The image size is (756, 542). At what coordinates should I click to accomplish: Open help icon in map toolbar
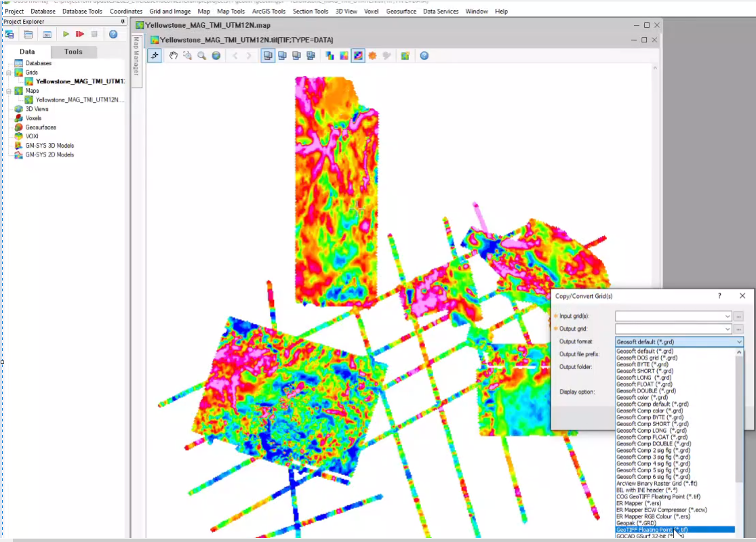(424, 56)
